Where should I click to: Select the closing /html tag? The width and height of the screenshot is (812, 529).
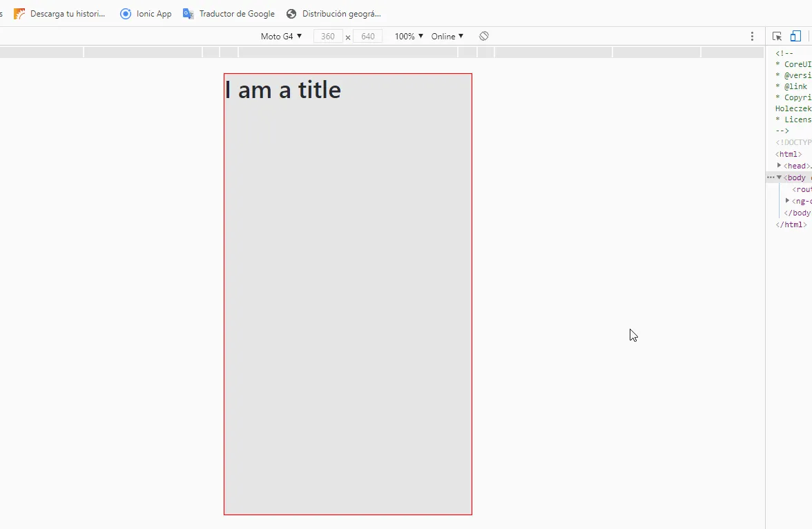[791, 224]
